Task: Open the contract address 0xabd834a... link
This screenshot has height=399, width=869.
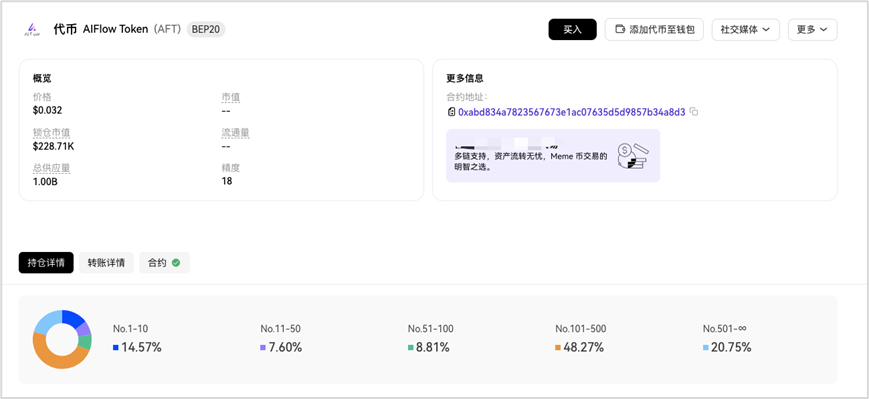Action: 572,112
